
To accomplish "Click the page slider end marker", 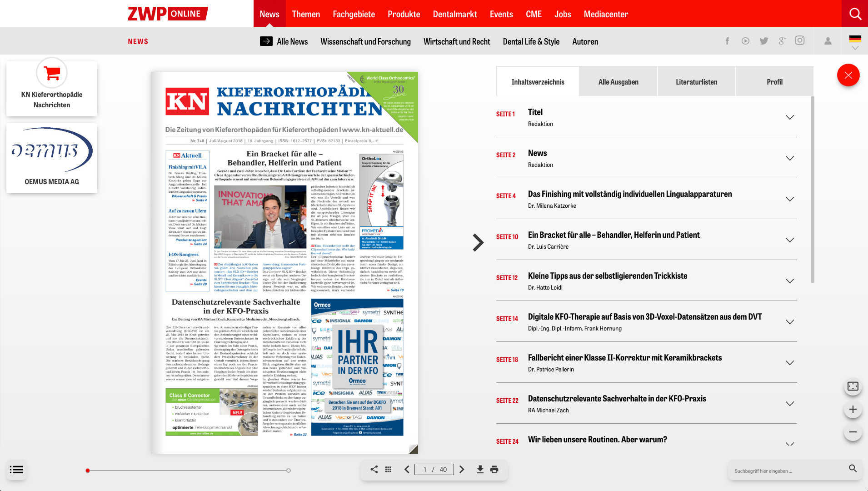I will point(289,471).
